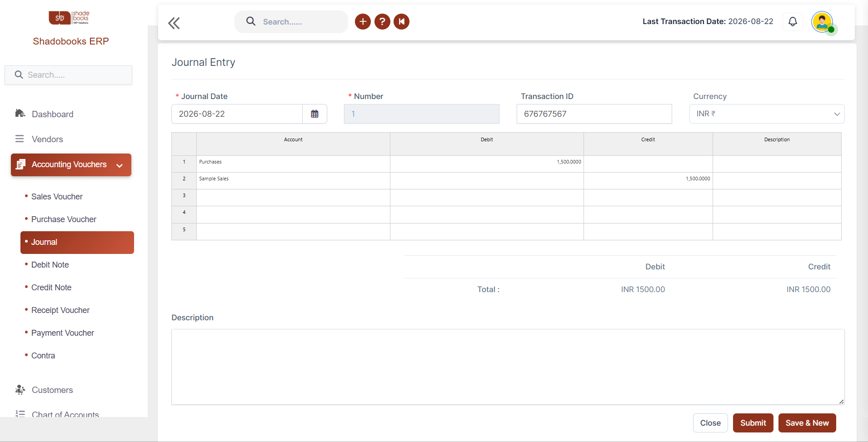Click the Journal Date input
This screenshot has width=868, height=442.
pyautogui.click(x=237, y=114)
